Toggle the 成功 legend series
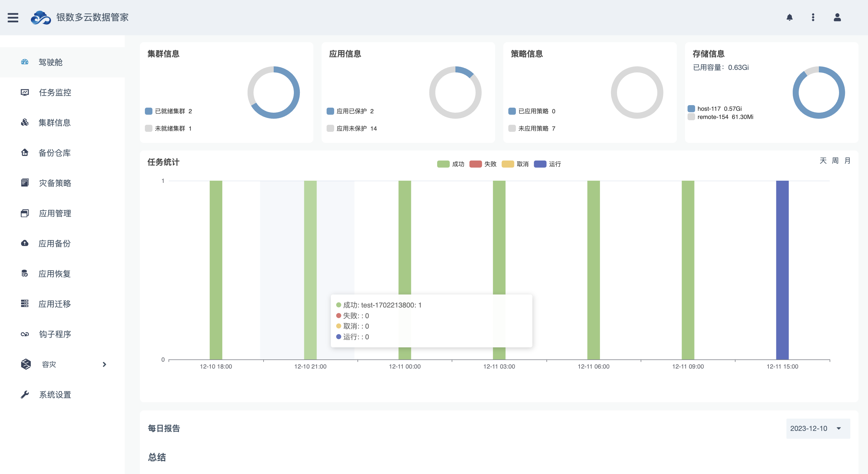This screenshot has height=474, width=868. tap(450, 164)
